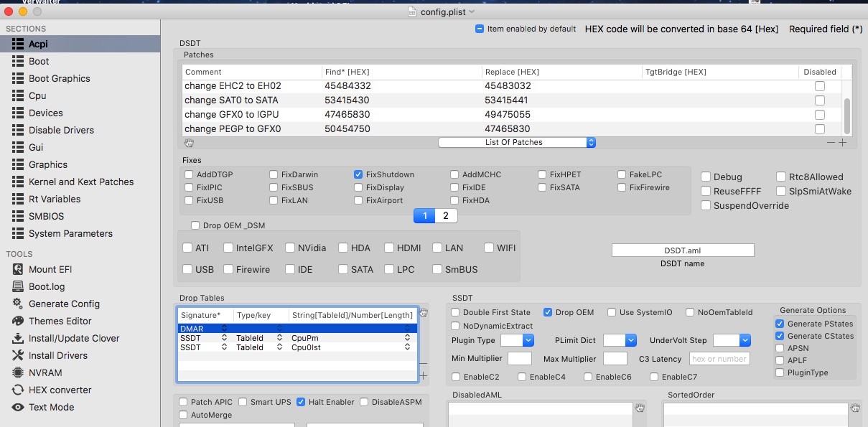The height and width of the screenshot is (427, 868).
Task: Switch to Text Mode view
Action: (51, 407)
